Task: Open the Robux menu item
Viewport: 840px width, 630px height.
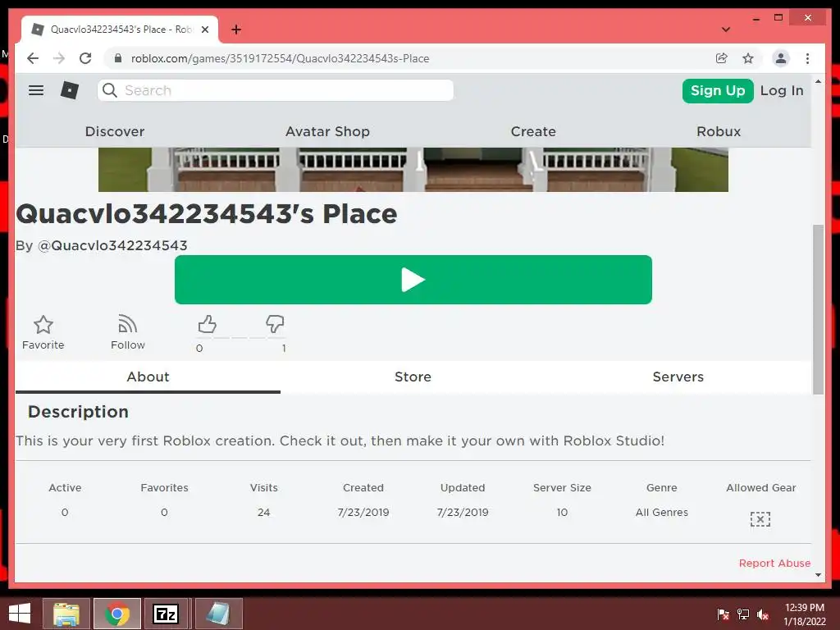Action: coord(719,131)
